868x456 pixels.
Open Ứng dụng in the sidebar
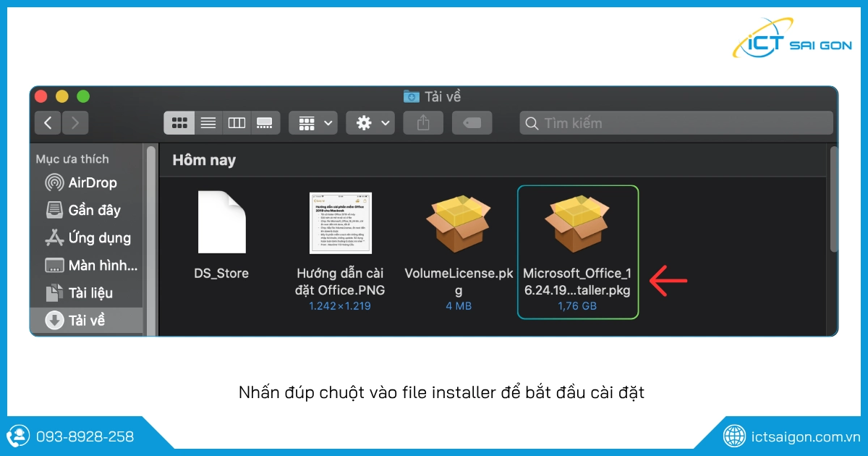86,237
